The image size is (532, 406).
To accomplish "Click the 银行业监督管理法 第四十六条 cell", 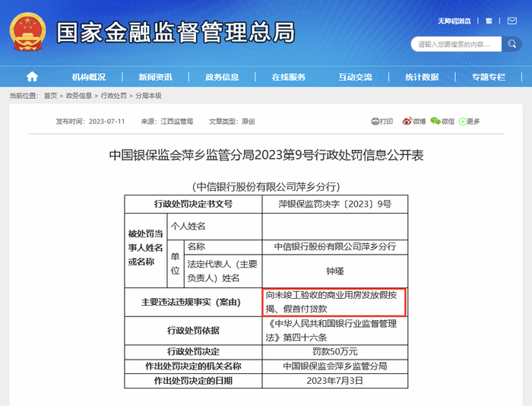I will [335, 331].
